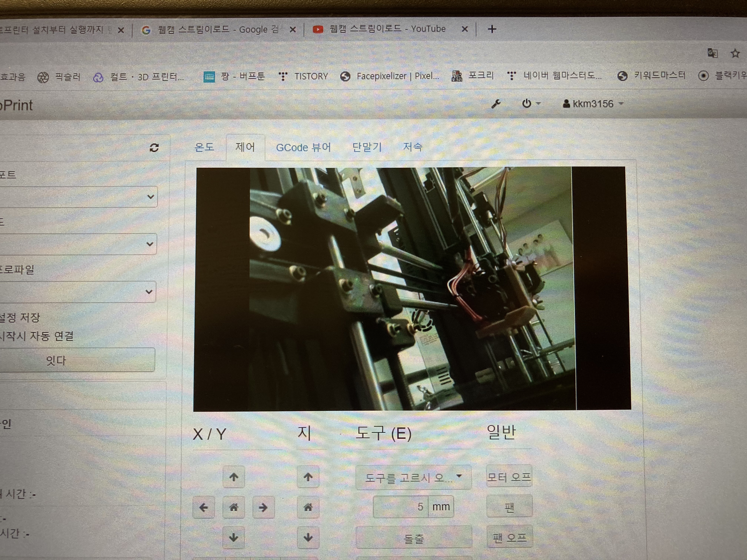The image size is (747, 560).
Task: Home the Z axis
Action: 308,507
